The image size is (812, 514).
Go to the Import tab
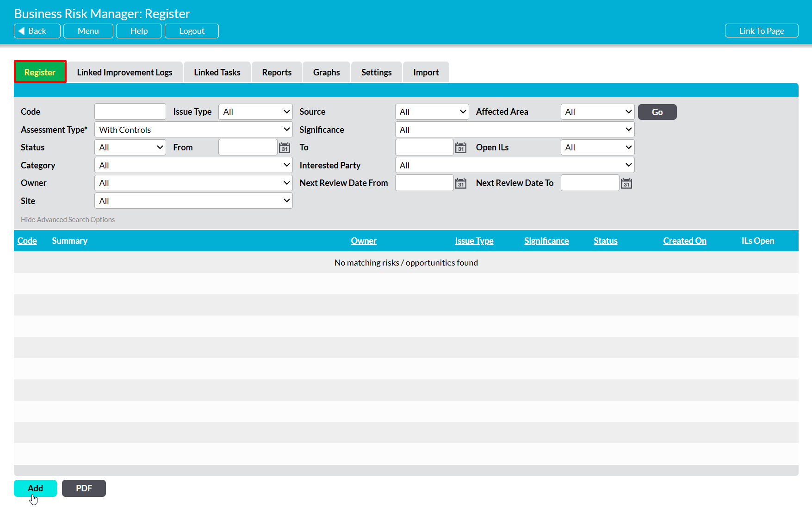(x=426, y=72)
